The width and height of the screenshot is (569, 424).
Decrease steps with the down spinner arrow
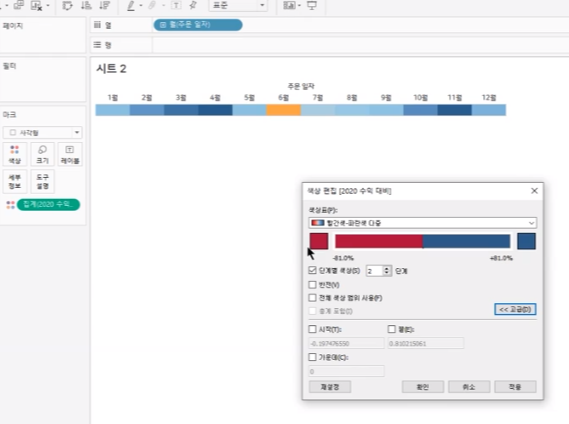[387, 273]
